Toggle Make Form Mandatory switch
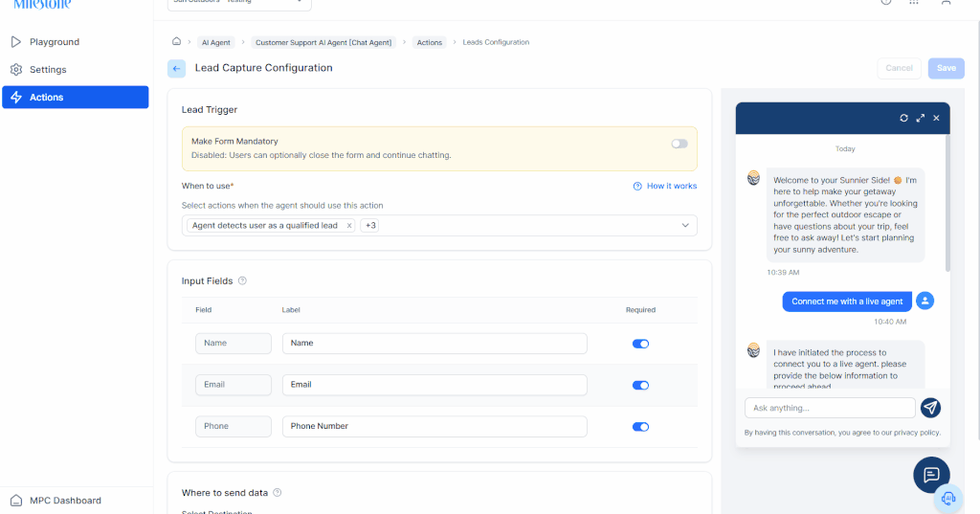Image resolution: width=980 pixels, height=514 pixels. (679, 144)
